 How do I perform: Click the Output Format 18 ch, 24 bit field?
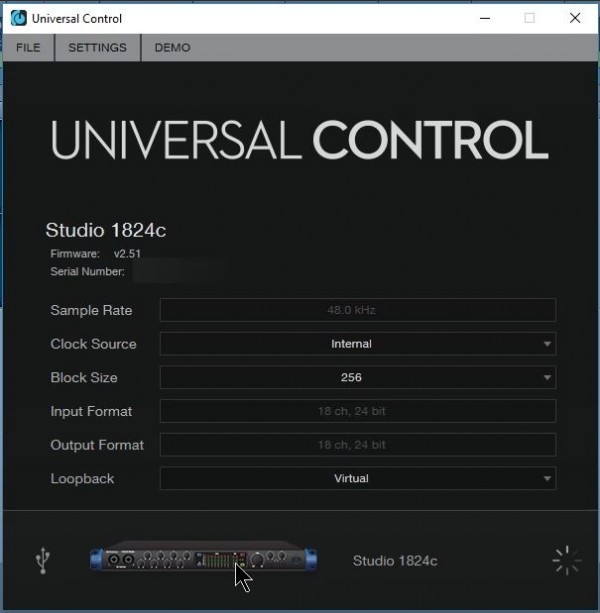pyautogui.click(x=358, y=445)
